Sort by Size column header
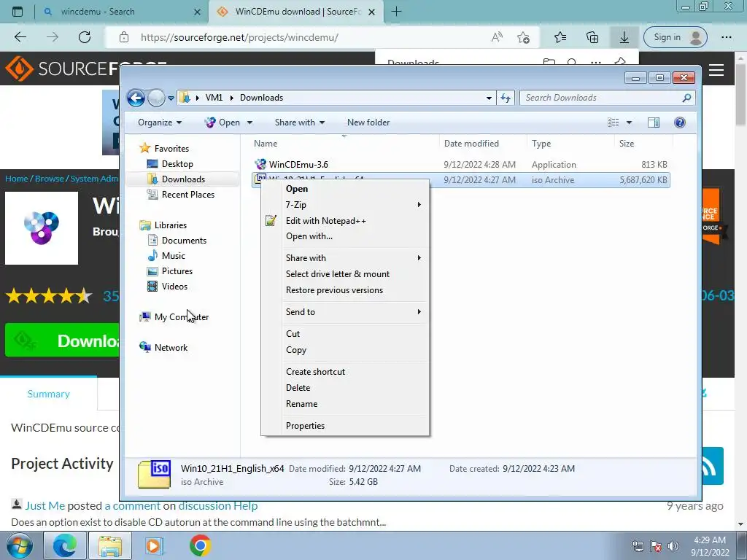Screen dimensions: 747x560 click(x=627, y=144)
